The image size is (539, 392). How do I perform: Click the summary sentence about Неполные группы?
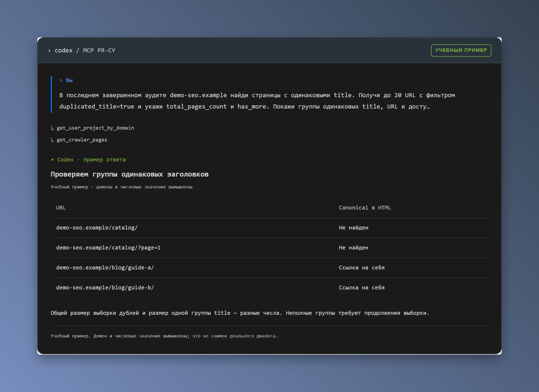coord(240,313)
